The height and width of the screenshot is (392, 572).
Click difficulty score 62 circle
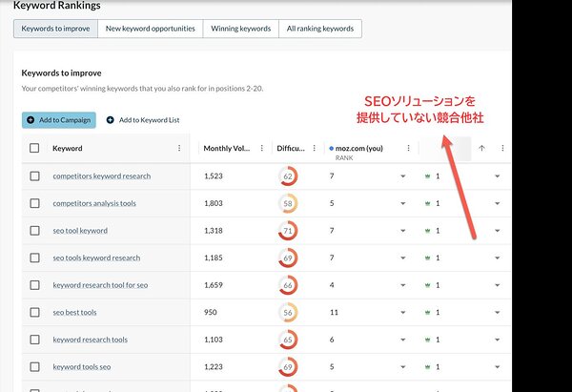tap(288, 175)
